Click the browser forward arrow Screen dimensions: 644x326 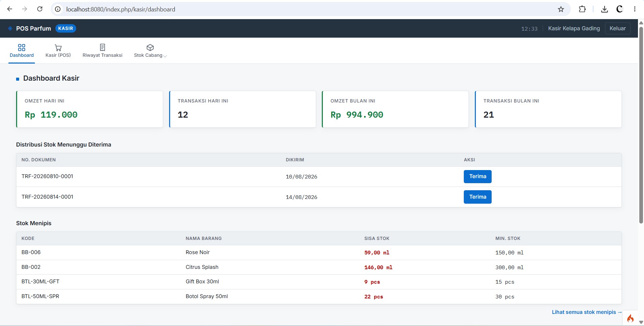(x=24, y=9)
